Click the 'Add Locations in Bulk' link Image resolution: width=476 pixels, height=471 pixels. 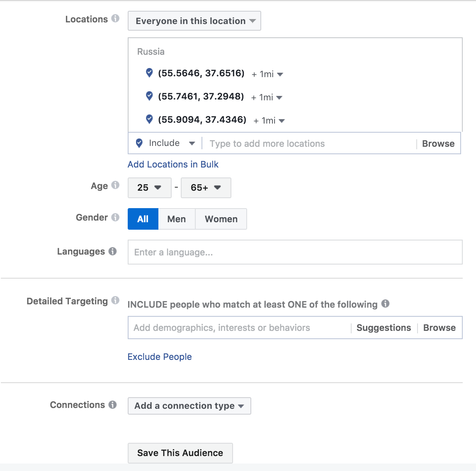point(173,164)
